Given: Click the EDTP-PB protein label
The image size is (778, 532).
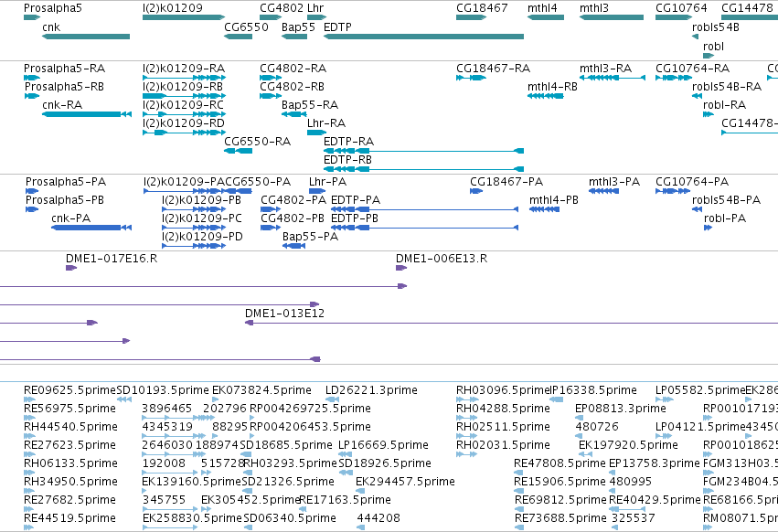Looking at the screenshot, I should (x=355, y=218).
